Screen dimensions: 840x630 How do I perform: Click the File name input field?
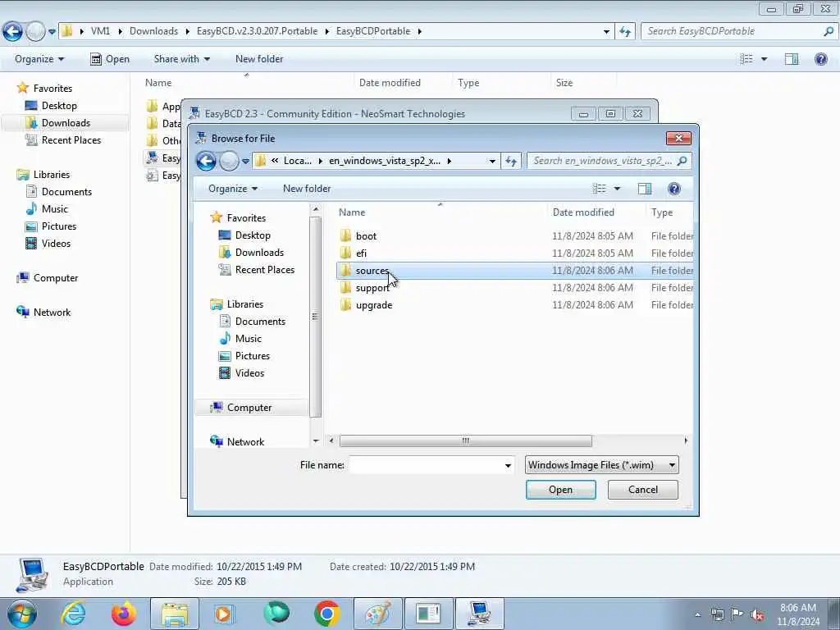pyautogui.click(x=426, y=465)
